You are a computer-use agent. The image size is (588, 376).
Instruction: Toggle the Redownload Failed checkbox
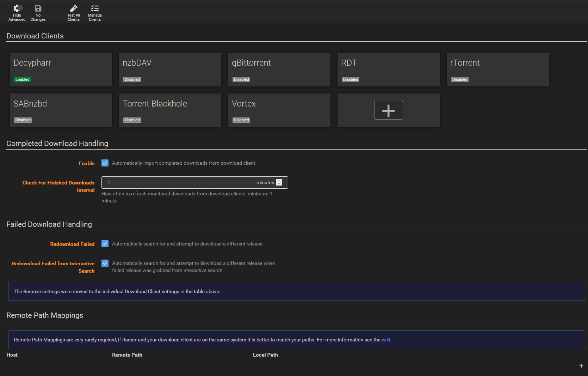click(x=105, y=244)
